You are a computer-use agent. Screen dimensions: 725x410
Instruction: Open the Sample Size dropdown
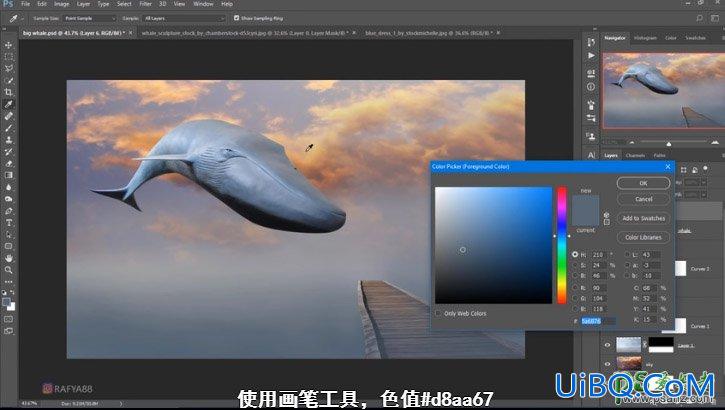90,18
